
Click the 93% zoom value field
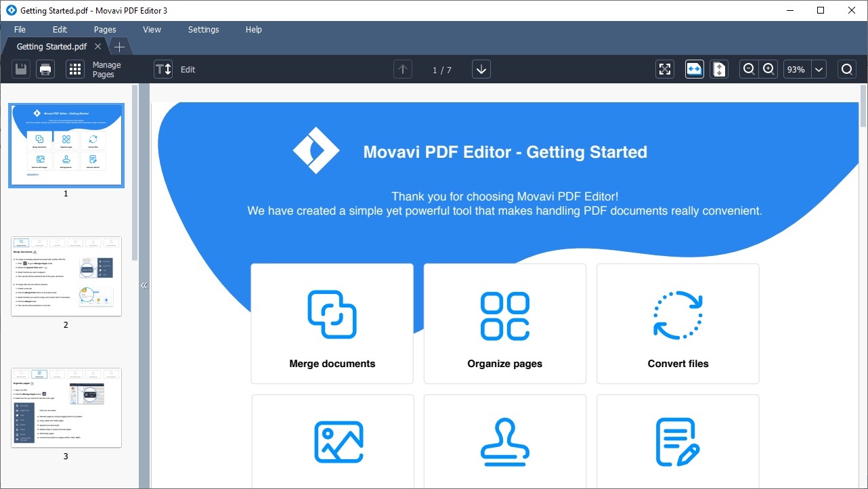[x=797, y=69]
